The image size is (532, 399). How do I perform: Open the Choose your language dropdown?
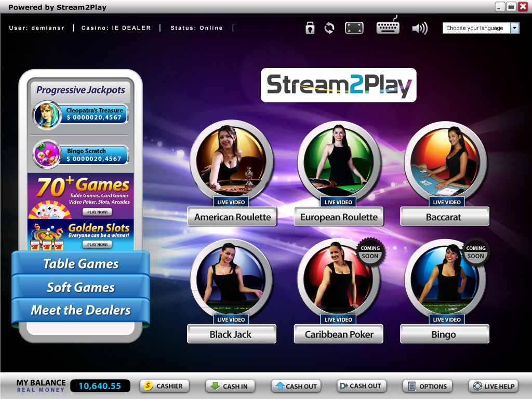point(481,28)
